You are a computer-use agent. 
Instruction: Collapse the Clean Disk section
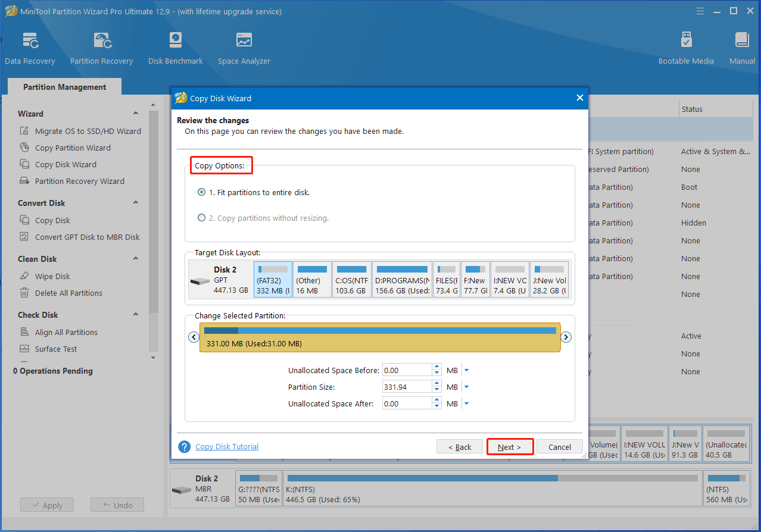tap(136, 259)
